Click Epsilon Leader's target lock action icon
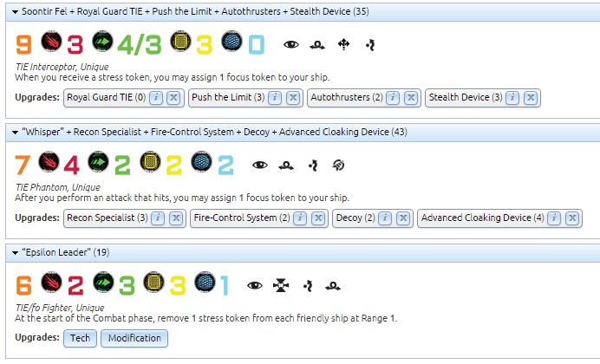The image size is (600, 364). click(281, 286)
